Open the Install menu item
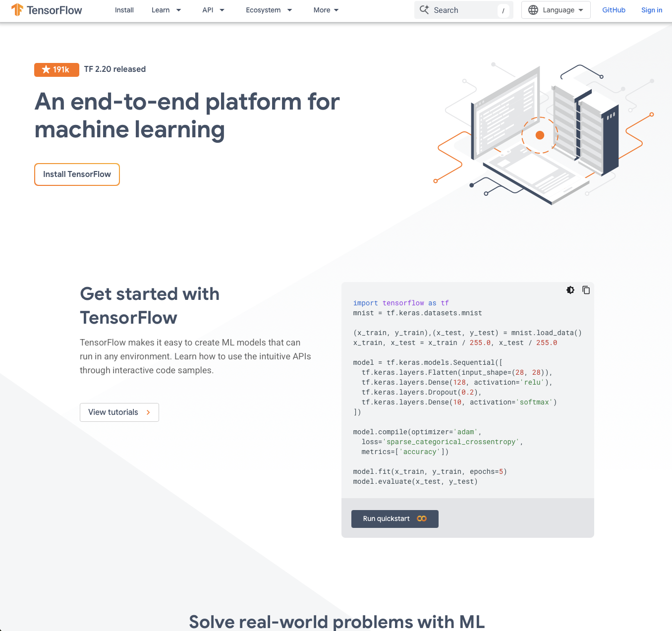 click(124, 10)
